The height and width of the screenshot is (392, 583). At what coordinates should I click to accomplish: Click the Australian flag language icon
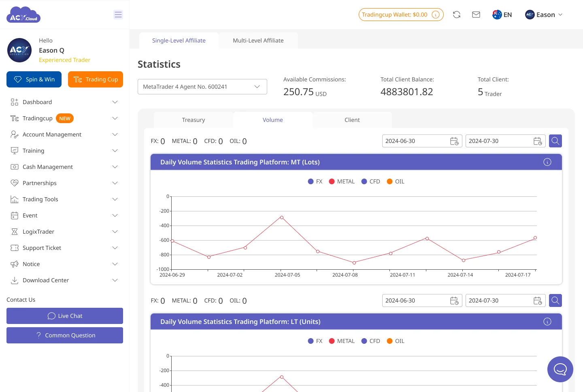[497, 15]
